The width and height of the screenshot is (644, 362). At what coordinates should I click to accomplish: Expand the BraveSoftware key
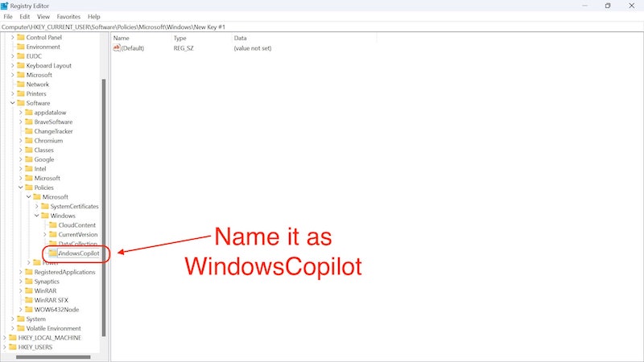[21, 122]
